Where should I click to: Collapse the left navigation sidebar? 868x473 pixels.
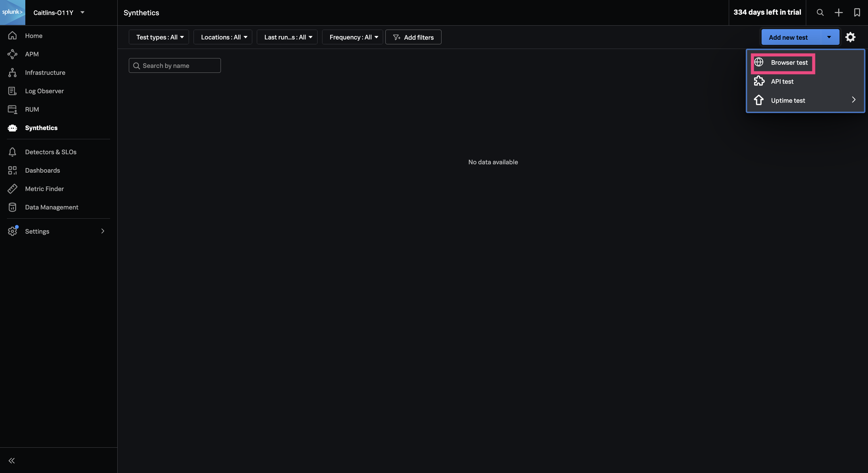click(x=12, y=461)
